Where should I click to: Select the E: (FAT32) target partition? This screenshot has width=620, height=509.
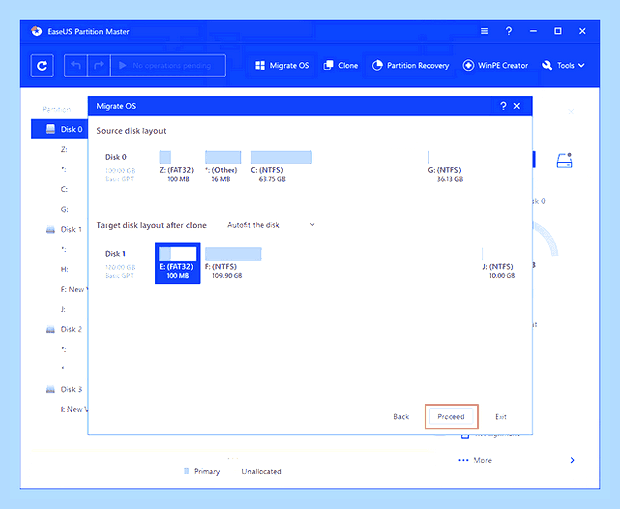click(178, 263)
